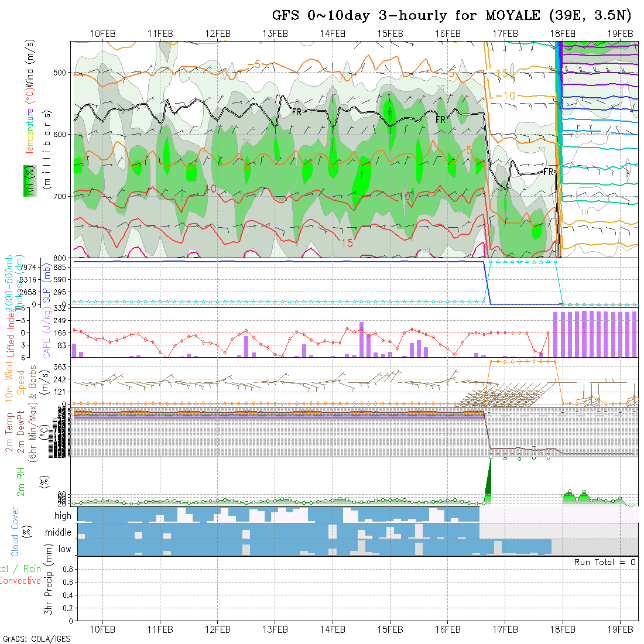Click the 295 SLP axis value
644x644 pixels.
(60, 292)
